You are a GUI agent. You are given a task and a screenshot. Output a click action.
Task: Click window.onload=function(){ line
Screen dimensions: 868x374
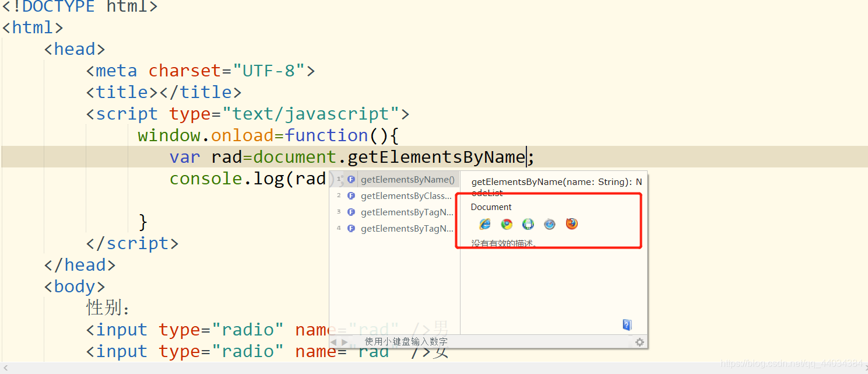click(x=268, y=135)
